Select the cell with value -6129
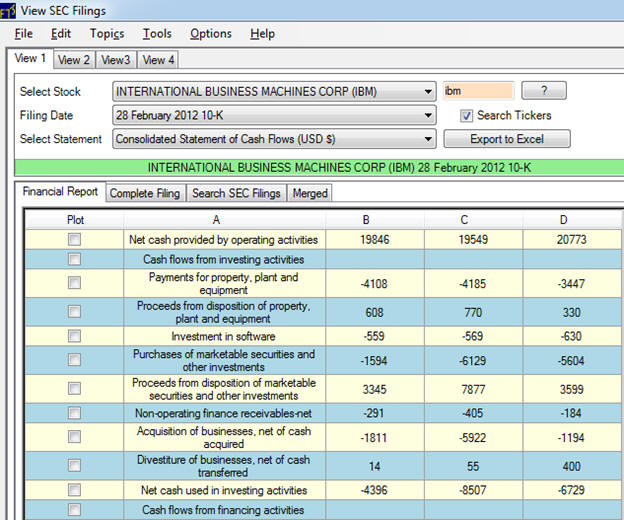Image resolution: width=624 pixels, height=520 pixels. pos(473,361)
